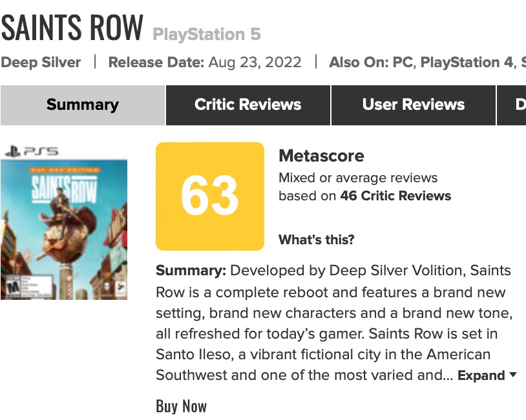Click the Saints Row page title
This screenshot has width=526, height=420.
pos(72,28)
